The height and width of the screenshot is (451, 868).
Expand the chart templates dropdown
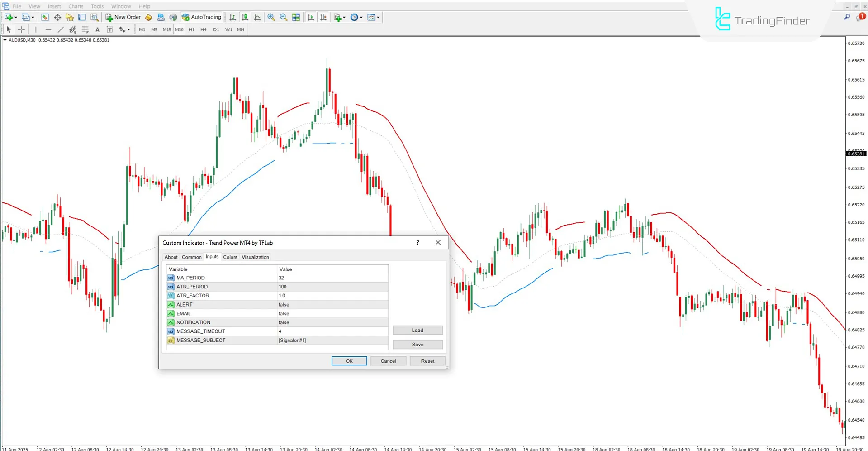[378, 17]
